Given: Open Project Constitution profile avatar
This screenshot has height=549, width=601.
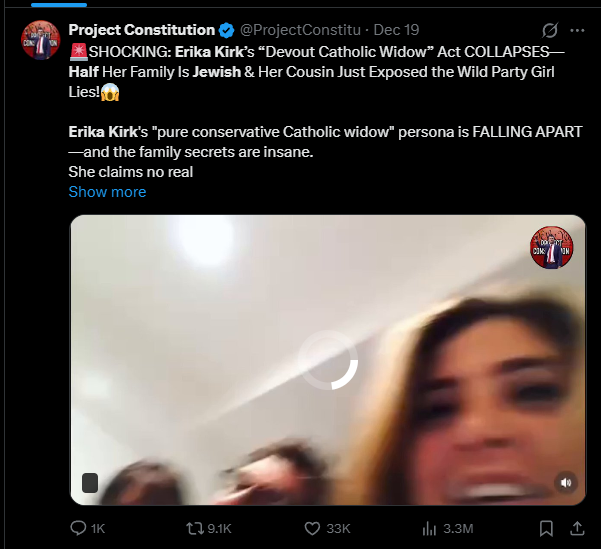Looking at the screenshot, I should click(41, 40).
